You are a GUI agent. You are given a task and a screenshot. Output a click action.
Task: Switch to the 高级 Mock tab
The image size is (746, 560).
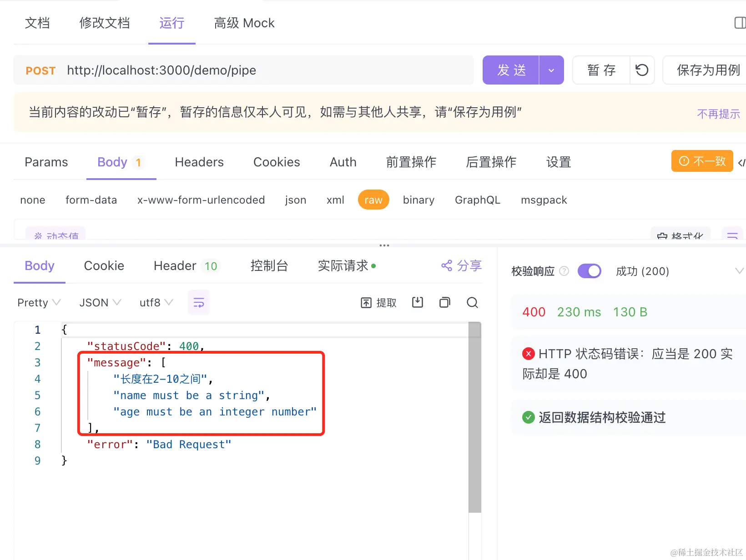point(244,23)
